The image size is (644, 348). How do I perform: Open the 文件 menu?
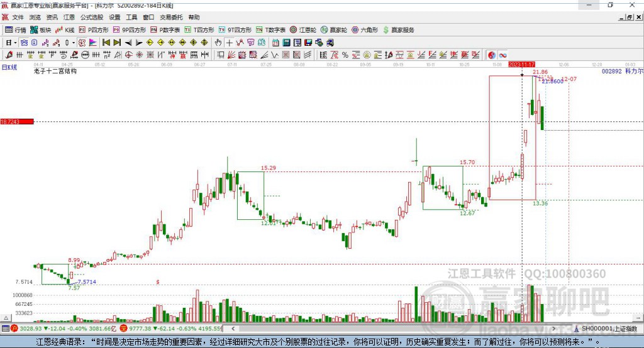(x=18, y=17)
